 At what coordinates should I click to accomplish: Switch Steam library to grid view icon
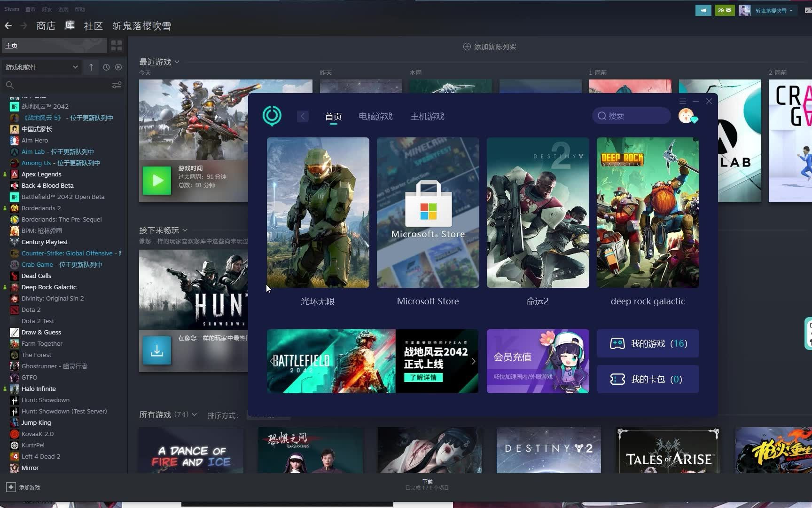(117, 46)
